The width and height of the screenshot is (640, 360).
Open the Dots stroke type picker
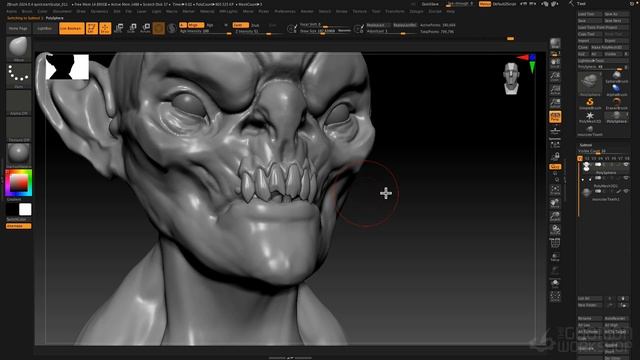(18, 76)
